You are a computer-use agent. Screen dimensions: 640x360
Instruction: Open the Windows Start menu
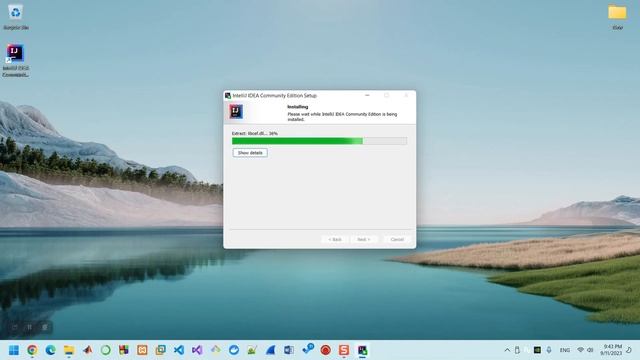click(x=14, y=350)
